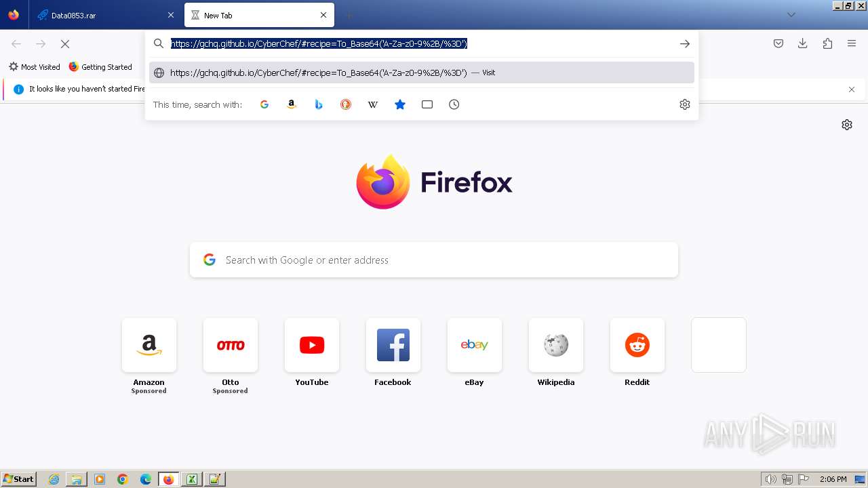The image size is (868, 488).
Task: Open the Firefox View pinned tab
Action: pos(14,15)
